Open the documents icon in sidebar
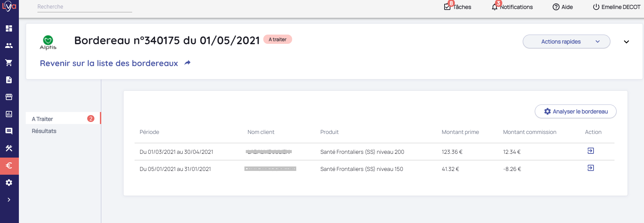Screen dimensions: 644x223 point(9,80)
